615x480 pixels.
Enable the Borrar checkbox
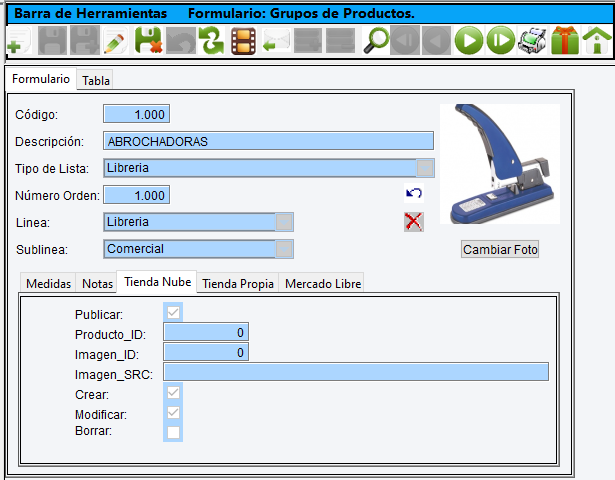(x=173, y=433)
